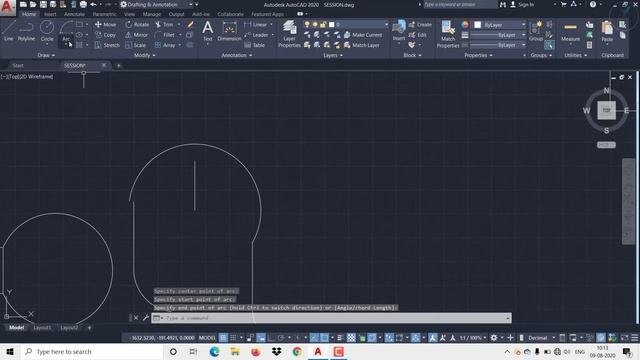The image size is (640, 360).
Task: Click the Save icon in quick access toolbar
Action: [43, 4]
